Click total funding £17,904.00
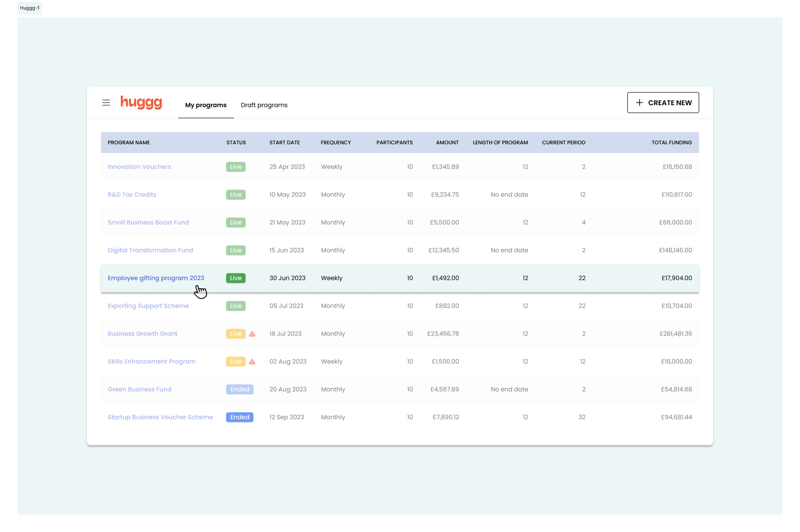The width and height of the screenshot is (800, 532). click(677, 278)
